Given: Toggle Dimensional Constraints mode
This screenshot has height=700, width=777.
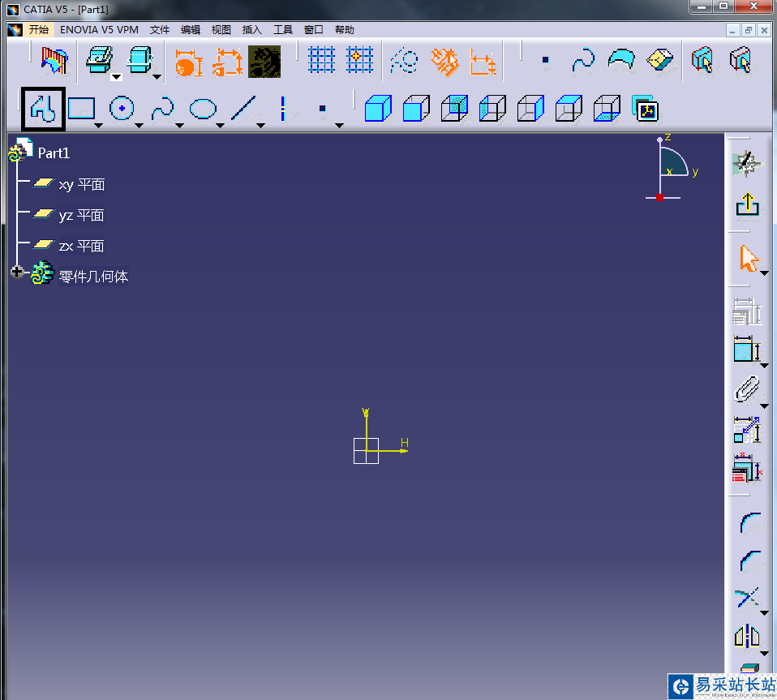Looking at the screenshot, I should click(x=483, y=62).
